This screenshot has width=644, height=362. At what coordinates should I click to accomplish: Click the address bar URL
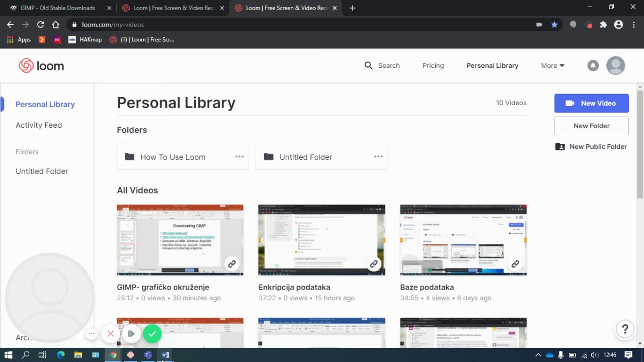pos(113,25)
